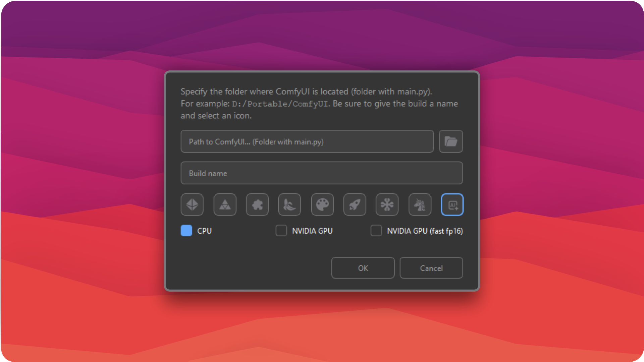Choose the paint palette build icon
The height and width of the screenshot is (362, 644).
pyautogui.click(x=322, y=204)
